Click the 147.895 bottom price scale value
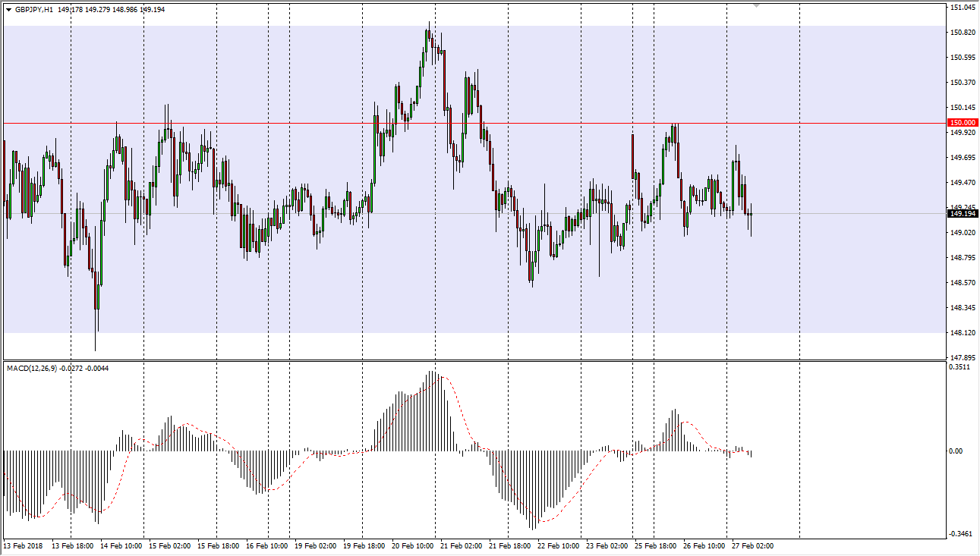This screenshot has height=556, width=980. [962, 358]
